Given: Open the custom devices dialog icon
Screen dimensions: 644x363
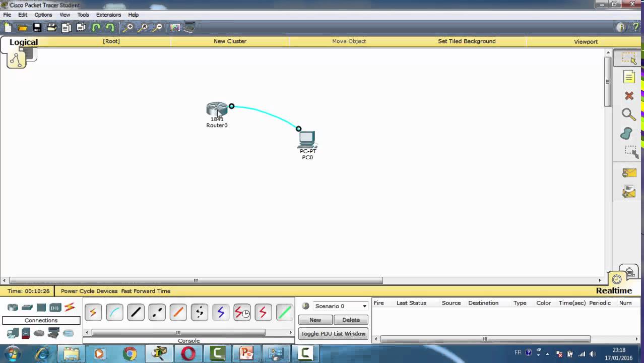Looking at the screenshot, I should [189, 28].
